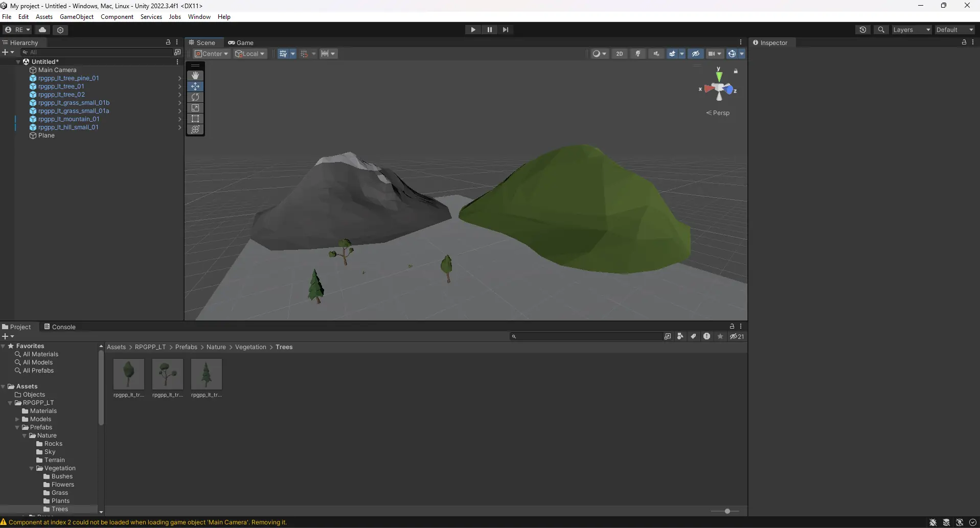Viewport: 980px width, 528px height.
Task: Open the RE account dropdown
Action: (17, 30)
